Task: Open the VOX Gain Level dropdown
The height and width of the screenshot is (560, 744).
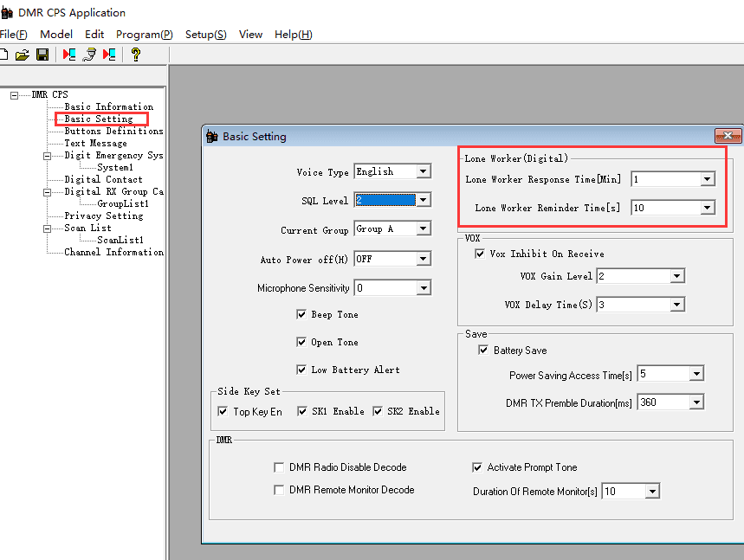Action: click(676, 276)
